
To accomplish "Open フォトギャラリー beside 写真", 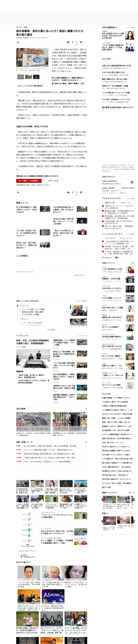I will [129, 513].
